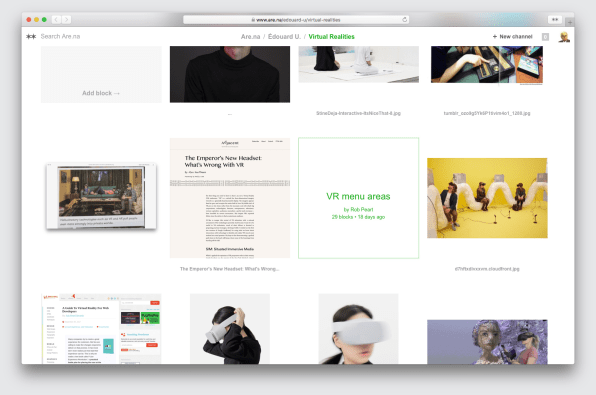The height and width of the screenshot is (395, 596).
Task: Click the notifications square icon beside New channel
Action: pos(545,37)
